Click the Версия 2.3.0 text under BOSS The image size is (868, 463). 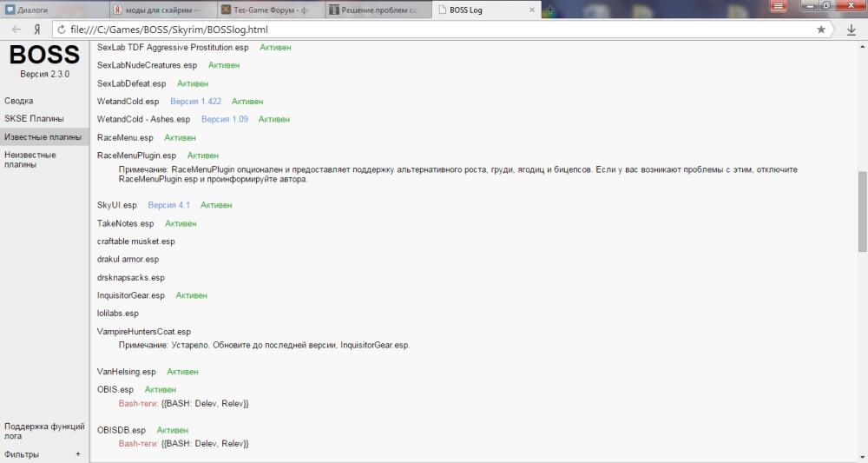[45, 74]
